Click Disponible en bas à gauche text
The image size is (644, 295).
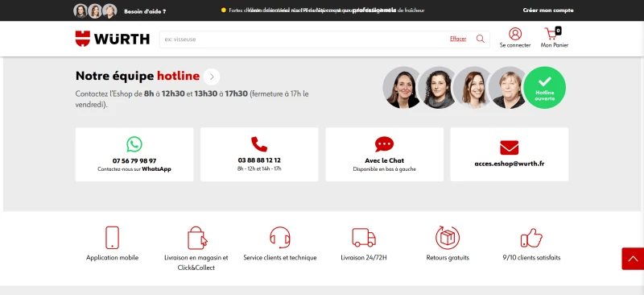385,169
